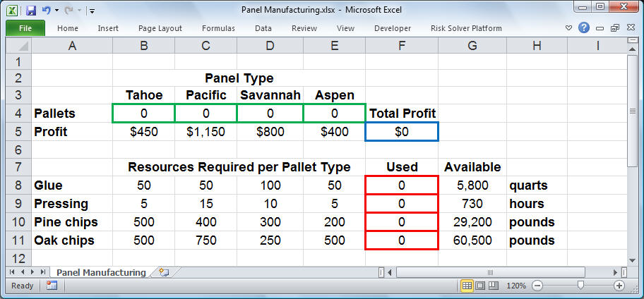644x299 pixels.
Task: Click the 120% zoom level button
Action: tap(515, 286)
